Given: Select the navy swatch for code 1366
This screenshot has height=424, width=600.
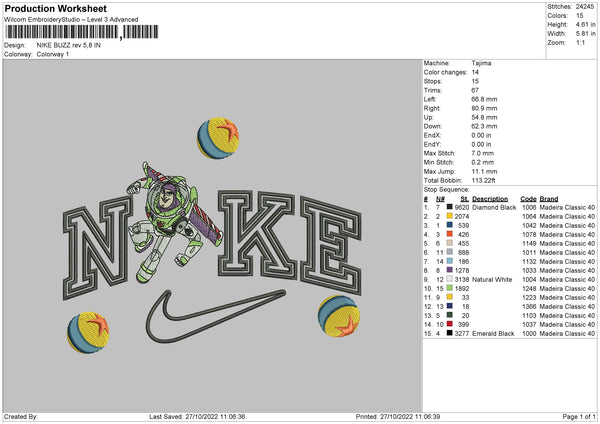Looking at the screenshot, I should [450, 306].
